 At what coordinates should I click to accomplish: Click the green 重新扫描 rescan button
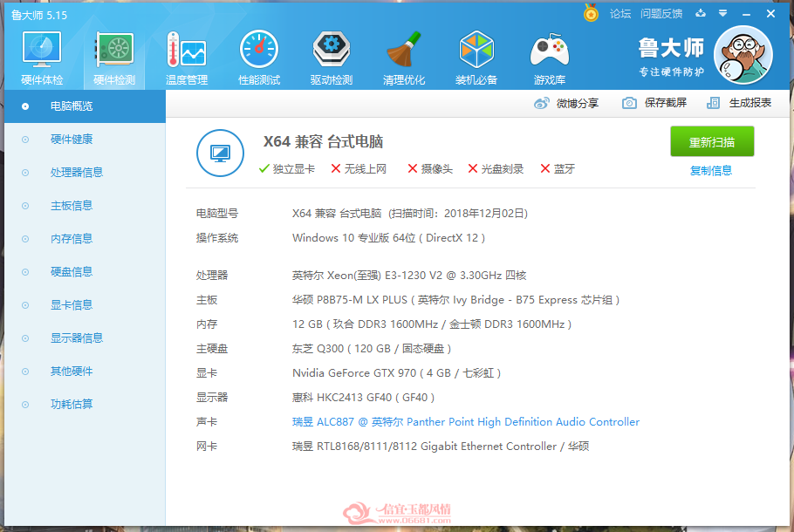pyautogui.click(x=712, y=142)
